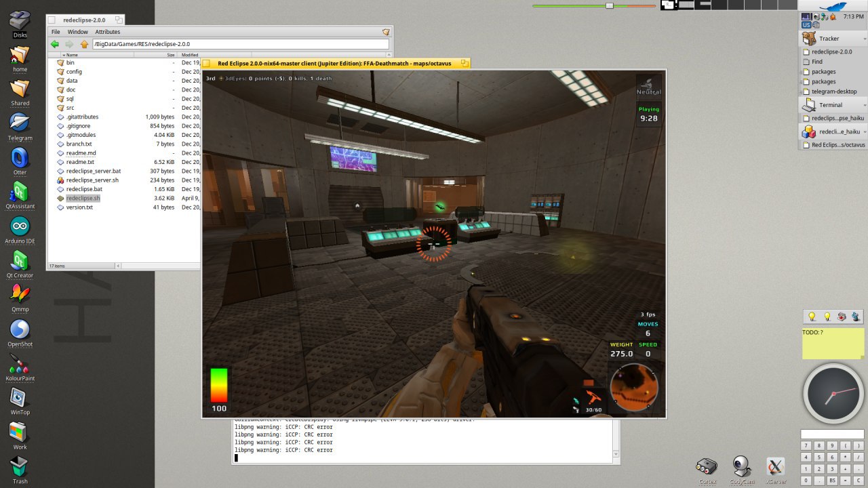Image resolution: width=868 pixels, height=488 pixels.
Task: Expand the redecli...e_haiku group in Deskbar
Action: coord(865,132)
